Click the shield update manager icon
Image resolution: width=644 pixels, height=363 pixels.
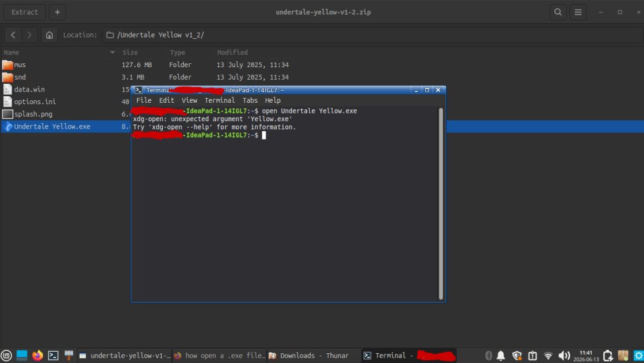(517, 356)
